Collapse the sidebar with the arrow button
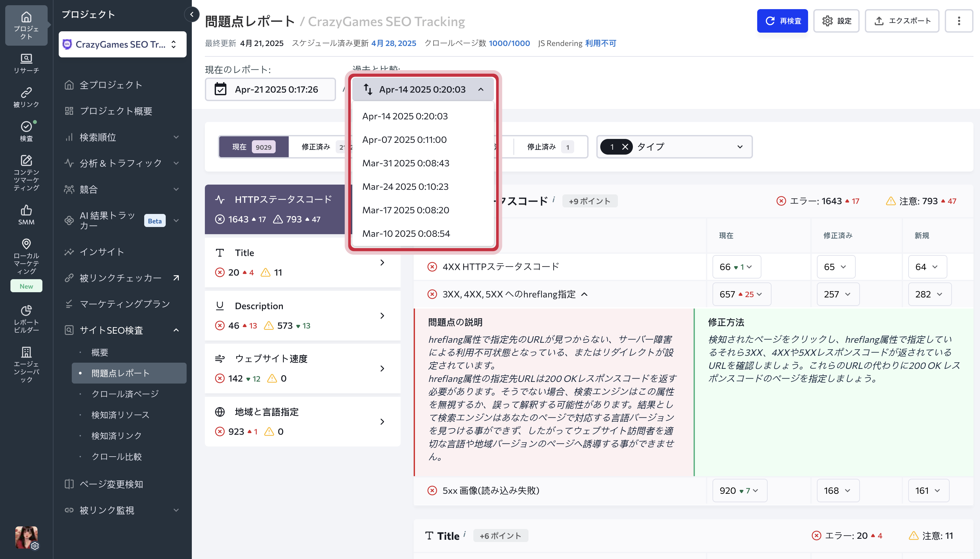The height and width of the screenshot is (559, 980). click(191, 15)
